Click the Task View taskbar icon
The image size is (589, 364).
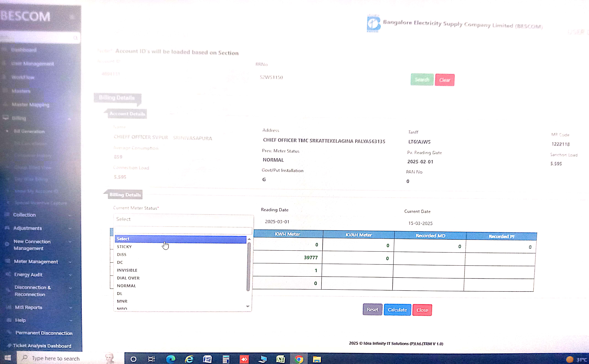pyautogui.click(x=152, y=359)
